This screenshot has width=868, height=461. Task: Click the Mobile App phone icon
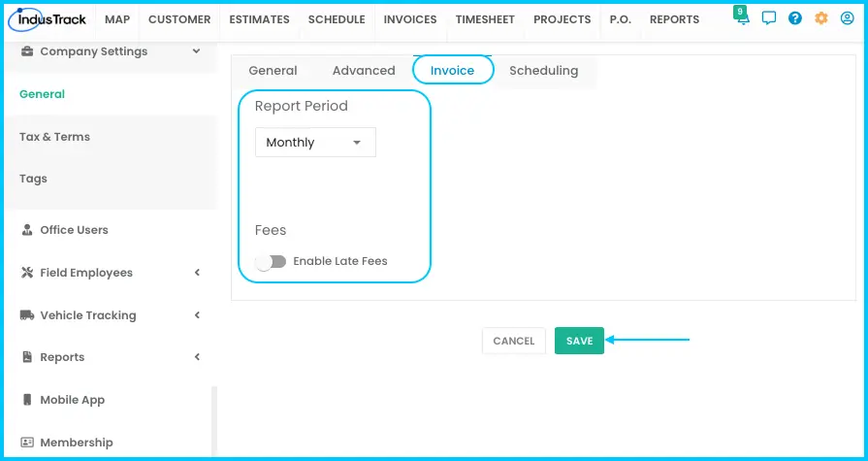[x=26, y=400]
